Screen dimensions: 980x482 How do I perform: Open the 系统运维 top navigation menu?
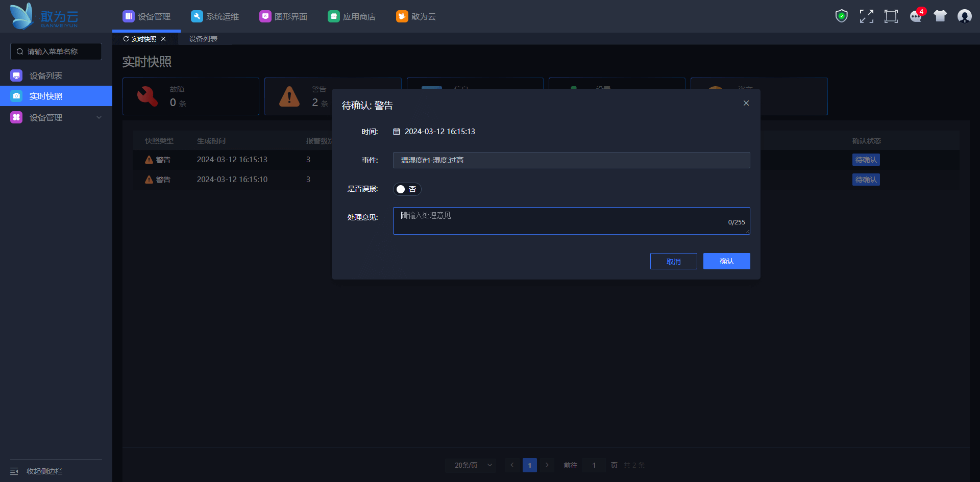(215, 16)
